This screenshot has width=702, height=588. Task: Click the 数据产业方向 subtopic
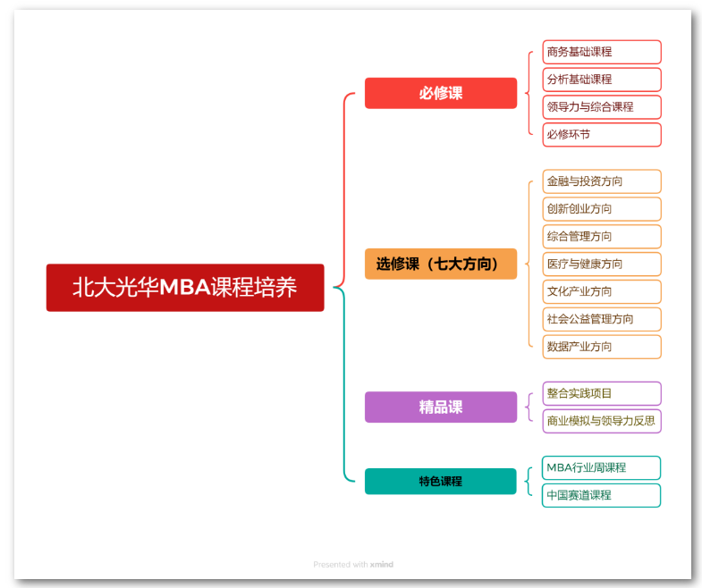(x=602, y=347)
